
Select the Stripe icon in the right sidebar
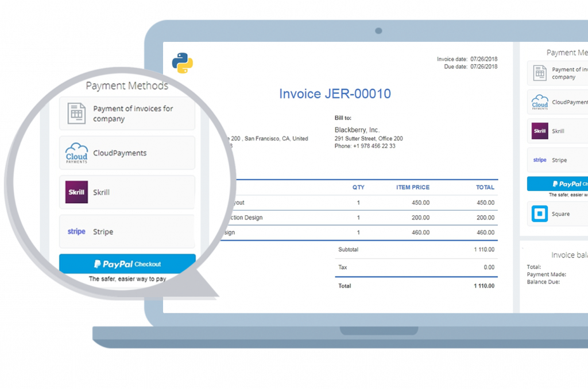[x=539, y=160]
